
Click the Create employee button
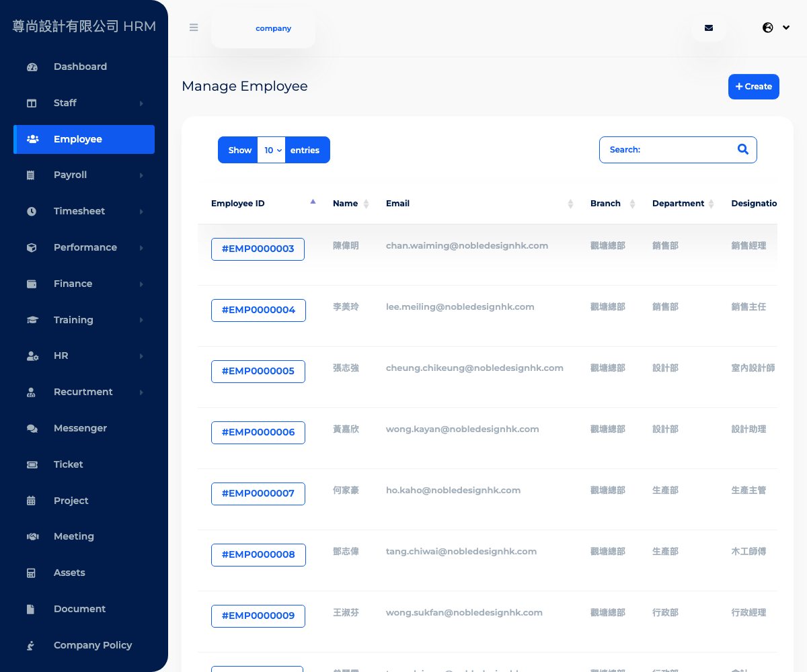[754, 87]
